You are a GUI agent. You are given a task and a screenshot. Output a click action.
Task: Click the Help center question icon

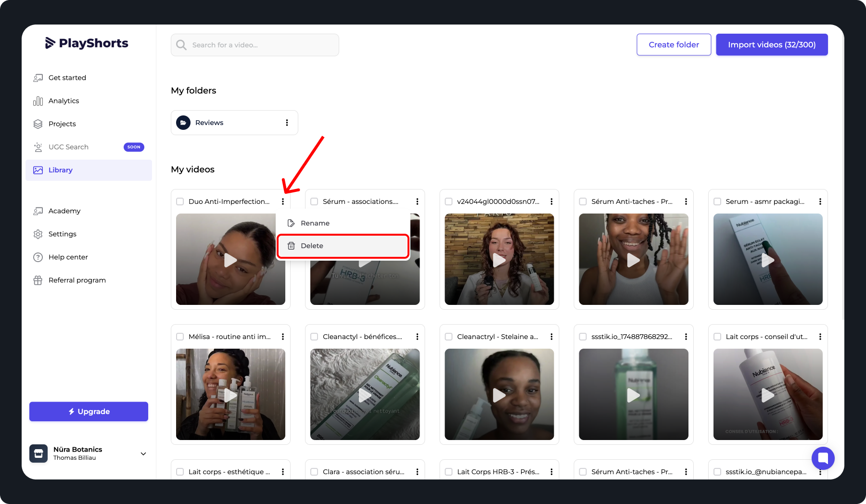(x=38, y=257)
